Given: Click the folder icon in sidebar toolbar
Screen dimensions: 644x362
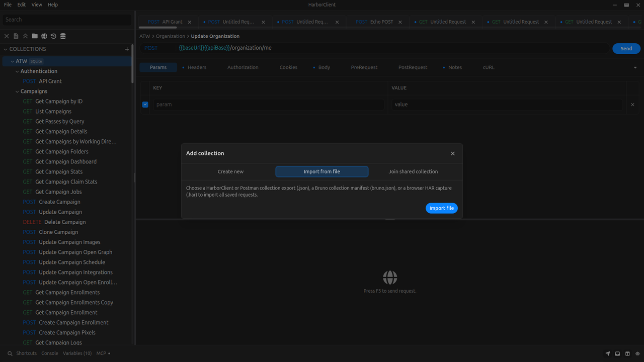Looking at the screenshot, I should click(x=34, y=36).
